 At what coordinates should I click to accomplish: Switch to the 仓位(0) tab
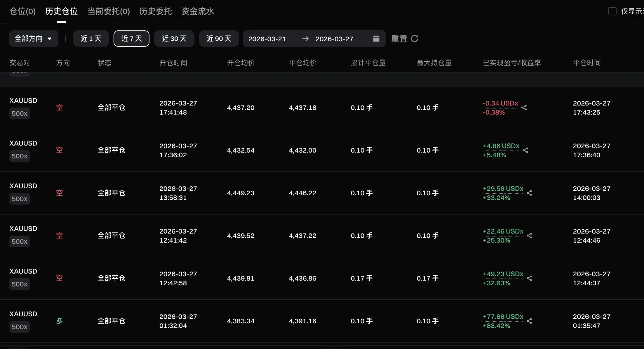(22, 11)
